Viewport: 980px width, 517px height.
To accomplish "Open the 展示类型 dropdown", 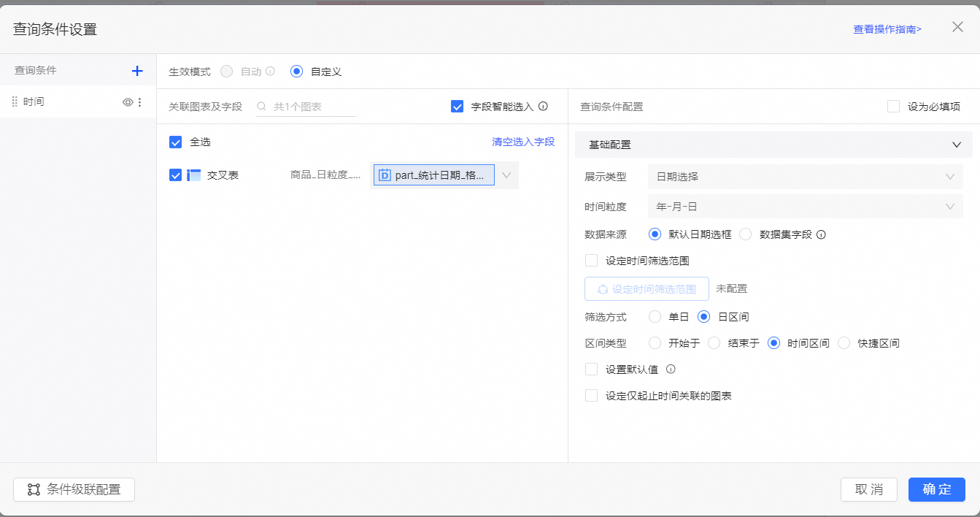I will click(x=805, y=177).
